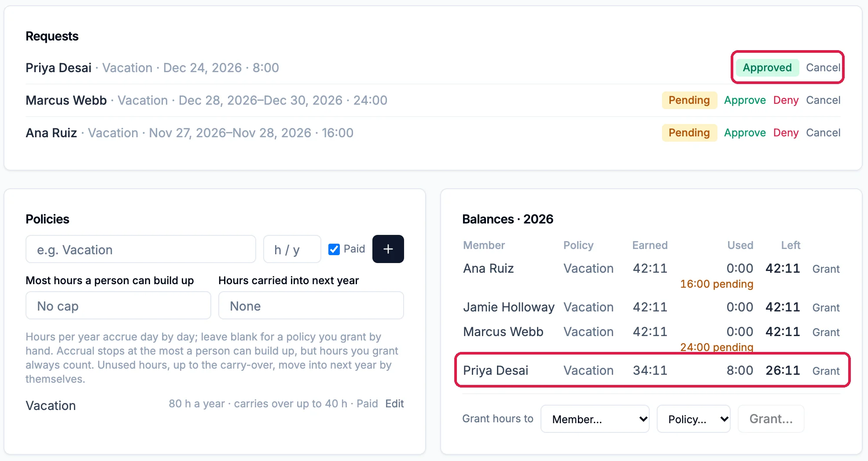Screen dimensions: 868x461
Task: Toggle the Paid checkbox
Action: click(x=334, y=249)
